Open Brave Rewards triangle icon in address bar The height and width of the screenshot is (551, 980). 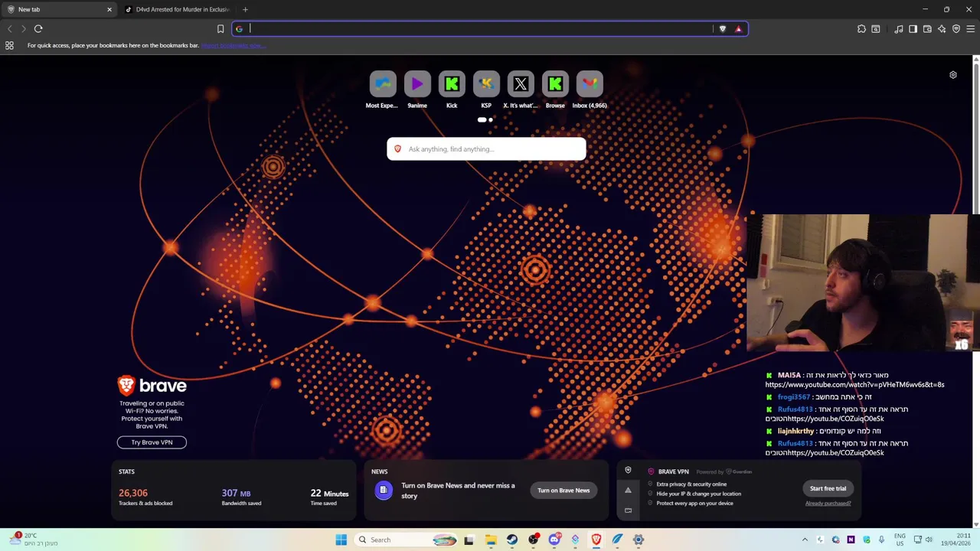point(738,29)
